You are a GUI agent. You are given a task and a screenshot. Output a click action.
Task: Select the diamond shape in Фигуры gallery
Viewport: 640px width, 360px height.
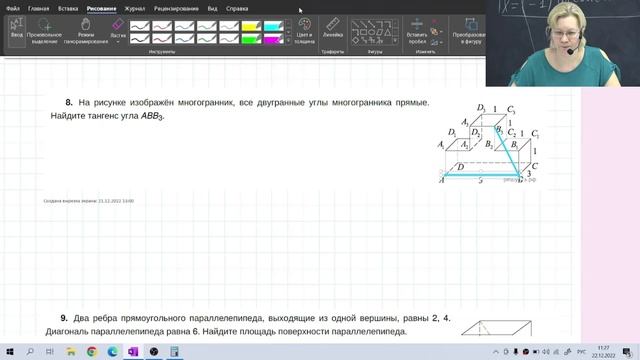[355, 40]
